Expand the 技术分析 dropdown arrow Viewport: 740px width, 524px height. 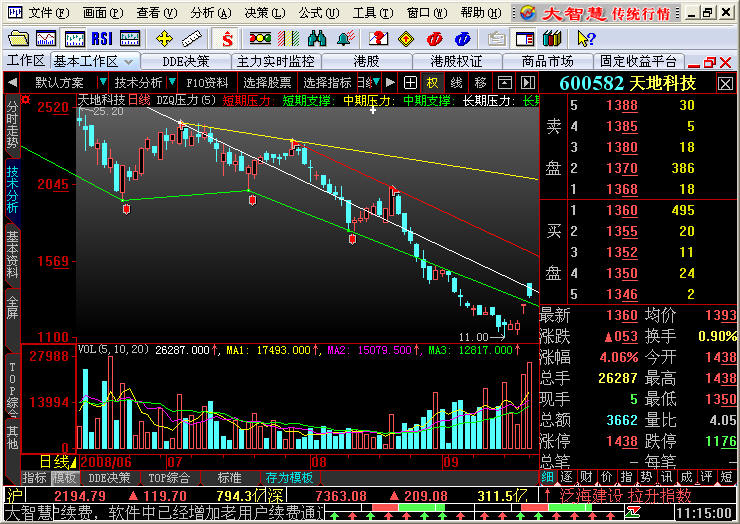(172, 82)
